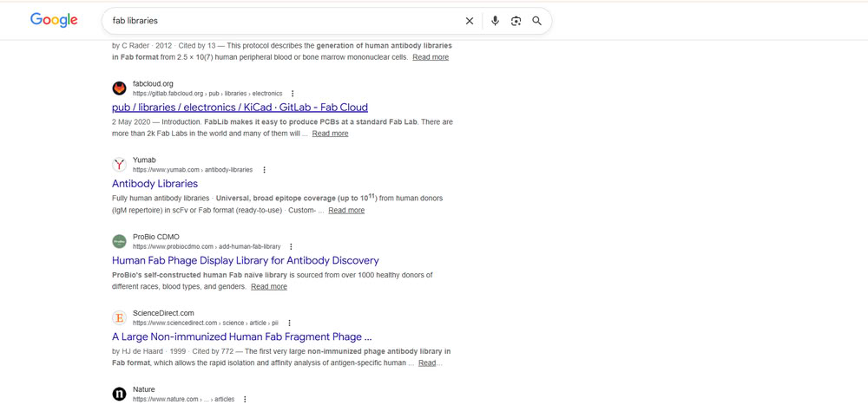The width and height of the screenshot is (868, 405).
Task: Click the ScienceDirect favicon
Action: point(120,317)
